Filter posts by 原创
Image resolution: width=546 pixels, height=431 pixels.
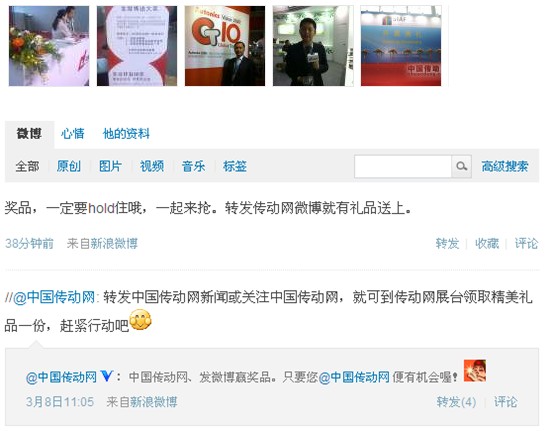tap(69, 166)
